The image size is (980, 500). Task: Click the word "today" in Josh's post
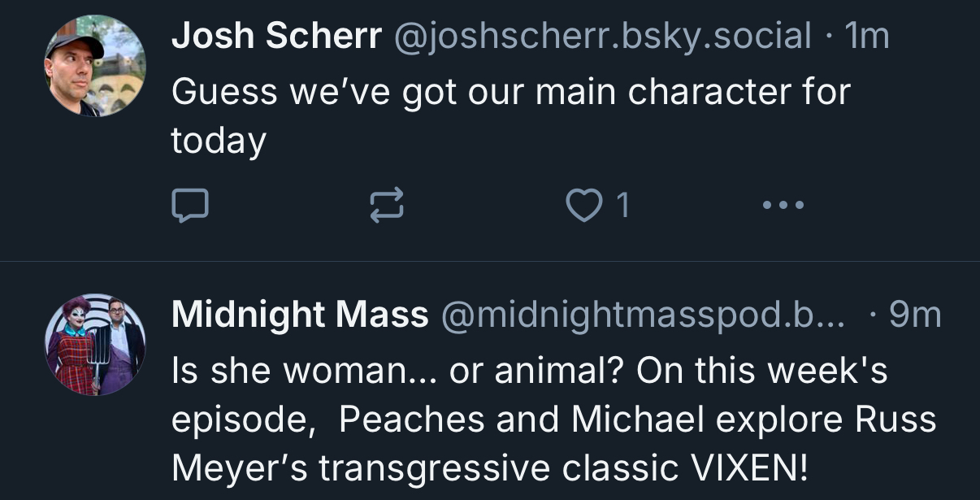(x=218, y=141)
